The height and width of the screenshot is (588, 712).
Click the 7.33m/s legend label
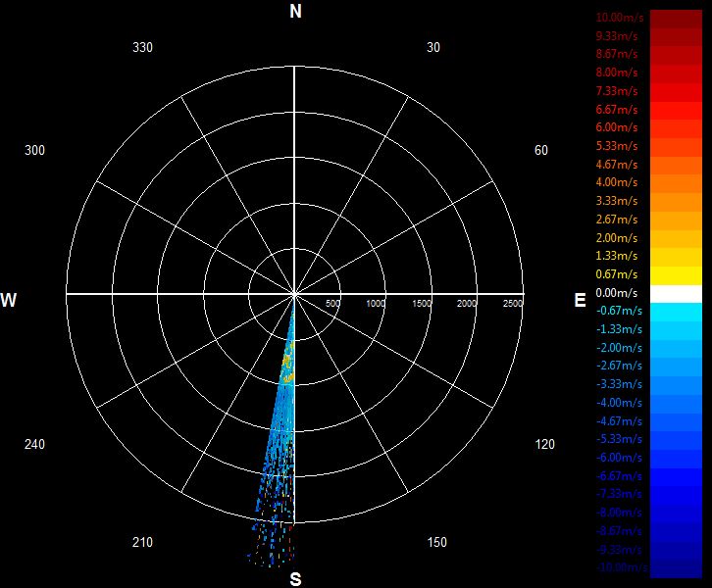pyautogui.click(x=617, y=91)
